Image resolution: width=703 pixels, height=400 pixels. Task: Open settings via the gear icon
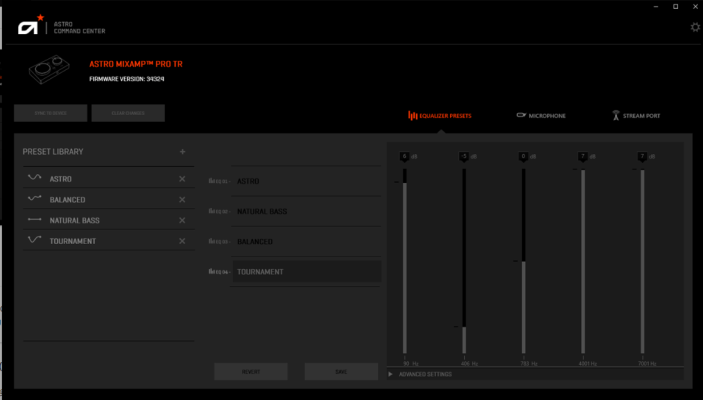pos(695,27)
